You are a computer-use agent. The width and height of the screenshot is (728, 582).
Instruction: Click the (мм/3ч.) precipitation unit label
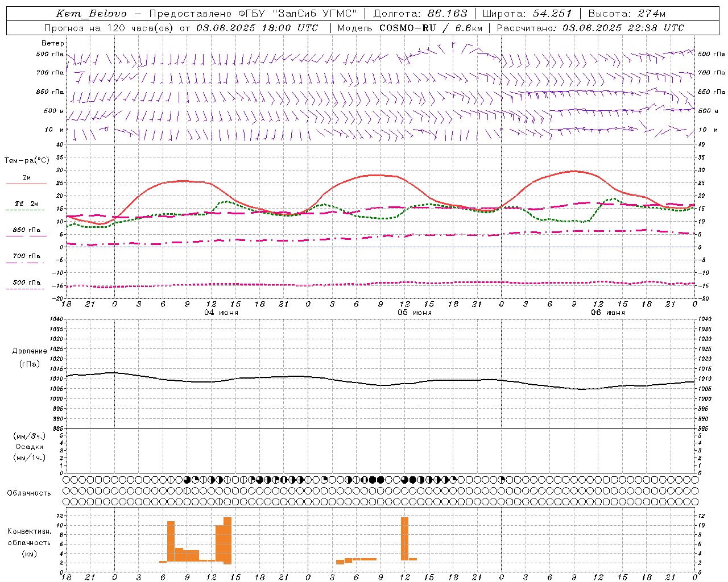(x=30, y=436)
